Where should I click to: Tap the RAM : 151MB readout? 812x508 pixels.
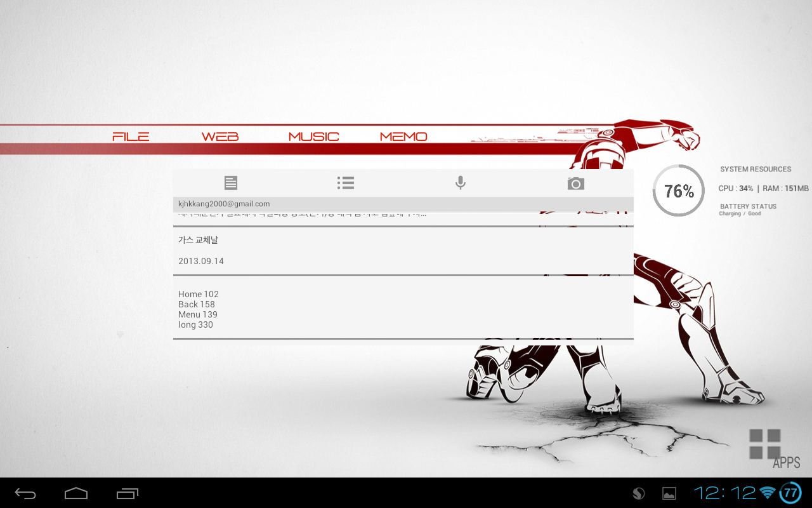(785, 189)
